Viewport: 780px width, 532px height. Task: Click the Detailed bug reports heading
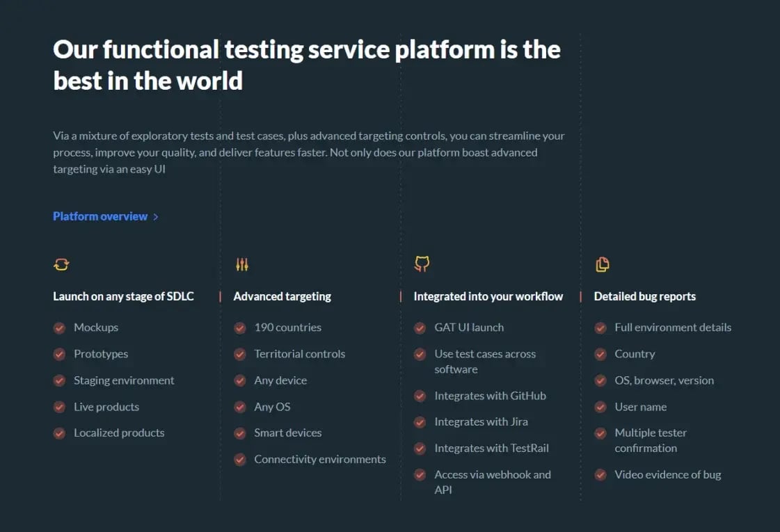644,296
